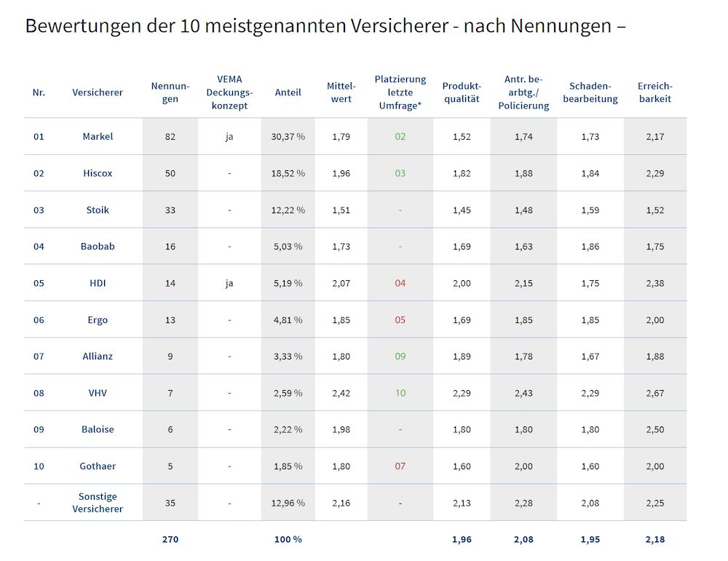Click the Gothaer insurer name

pos(98,466)
